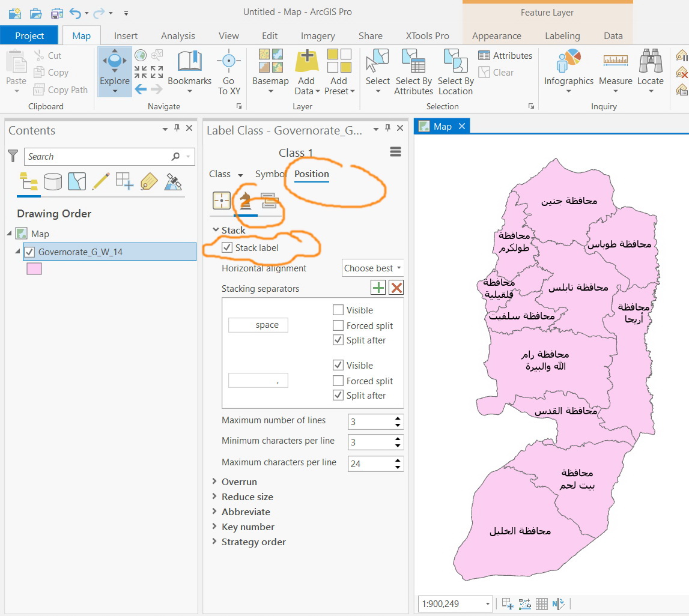The height and width of the screenshot is (616, 689).
Task: List by Labeling tag icon
Action: point(149,181)
